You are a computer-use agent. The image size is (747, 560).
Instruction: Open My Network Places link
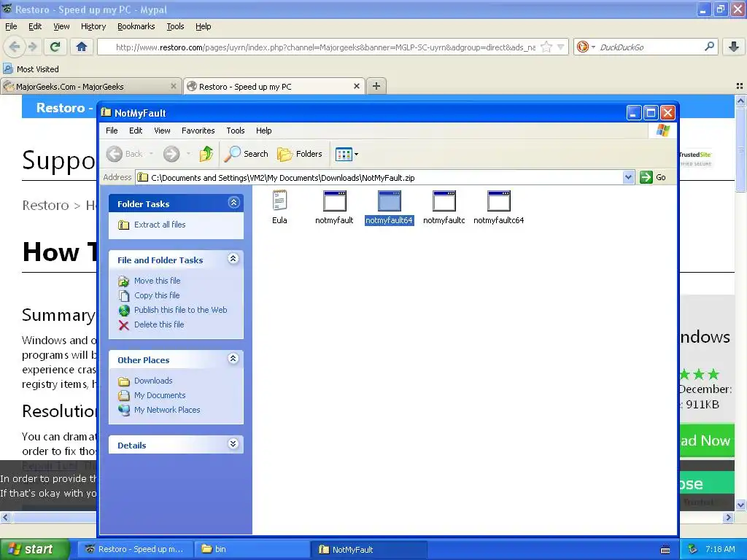[167, 410]
